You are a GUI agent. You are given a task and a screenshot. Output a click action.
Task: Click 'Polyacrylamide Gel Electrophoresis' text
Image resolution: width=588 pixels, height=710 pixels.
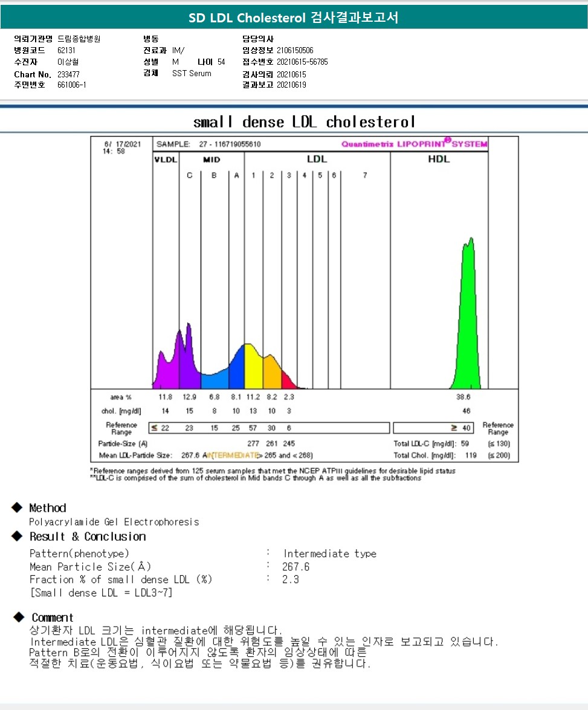point(114,522)
